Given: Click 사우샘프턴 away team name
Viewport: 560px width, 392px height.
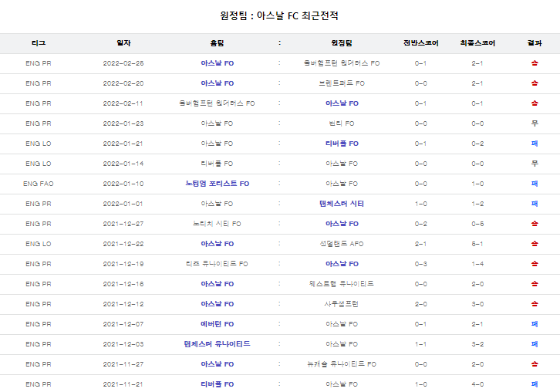Looking at the screenshot, I should [x=342, y=304].
